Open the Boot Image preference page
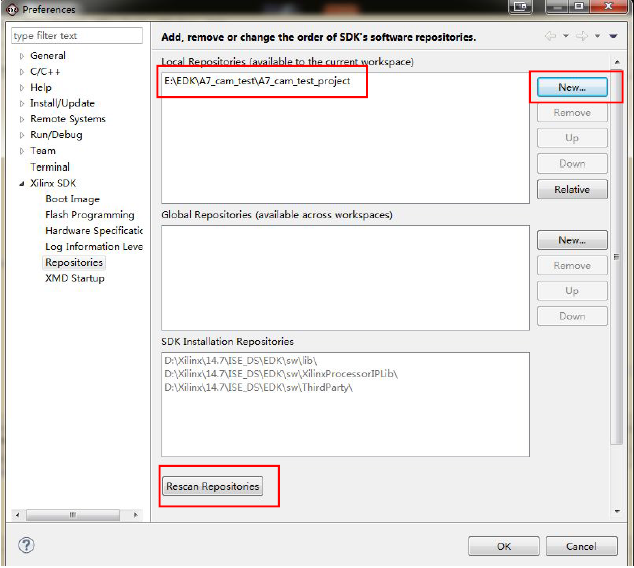 coord(72,199)
